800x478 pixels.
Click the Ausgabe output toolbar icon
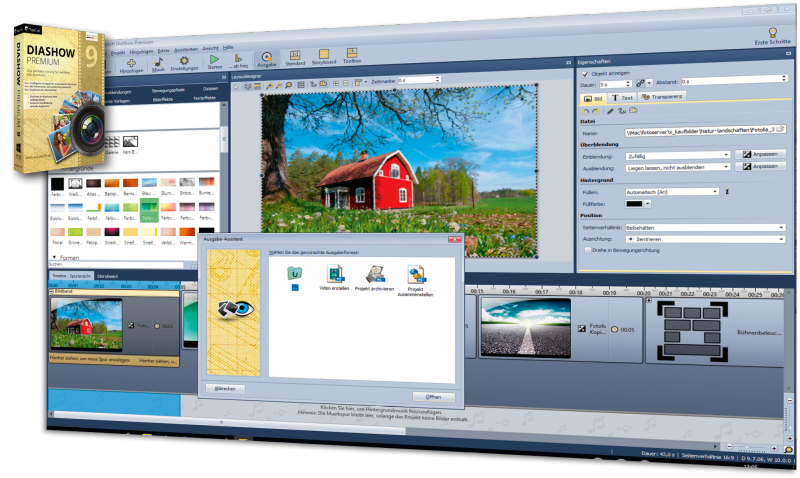[266, 60]
